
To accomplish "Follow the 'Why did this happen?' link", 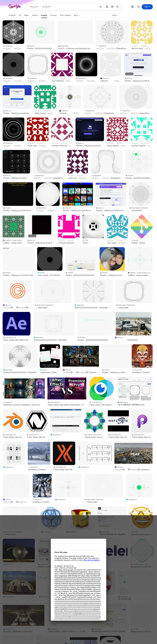I will (x=92, y=560).
